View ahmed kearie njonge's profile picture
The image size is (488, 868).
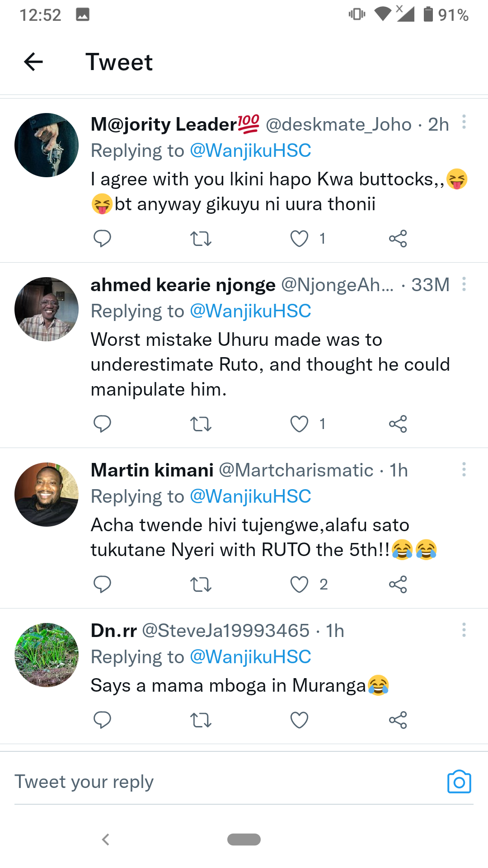click(x=47, y=309)
